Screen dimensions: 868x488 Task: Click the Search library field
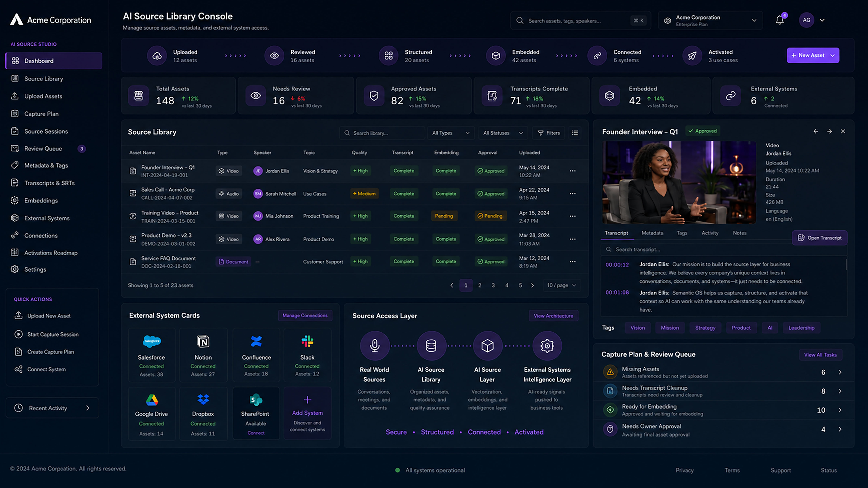click(382, 133)
